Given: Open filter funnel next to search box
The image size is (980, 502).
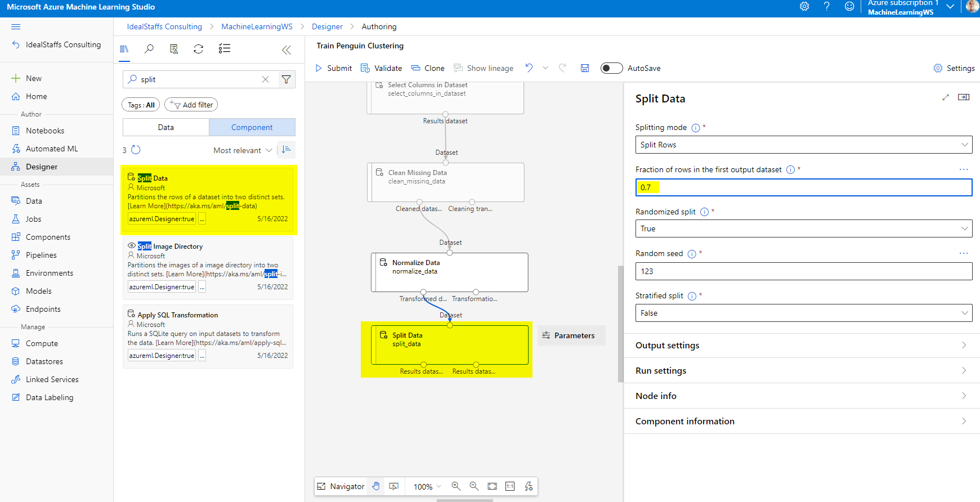Looking at the screenshot, I should click(x=287, y=79).
